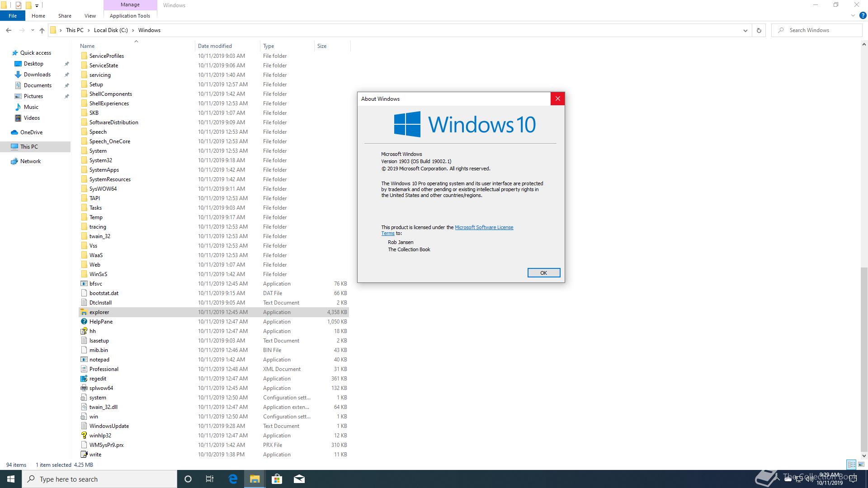Open the recent locations dropdown arrow

click(x=33, y=30)
